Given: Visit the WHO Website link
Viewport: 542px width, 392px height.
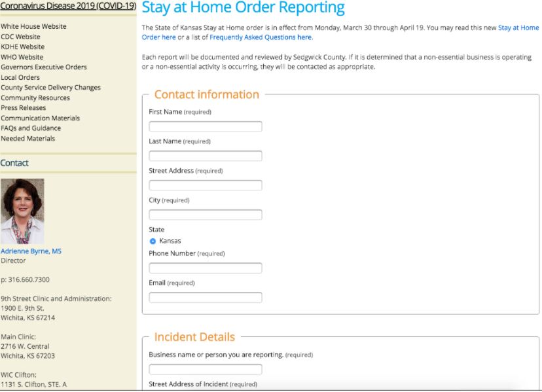Looking at the screenshot, I should click(x=22, y=57).
